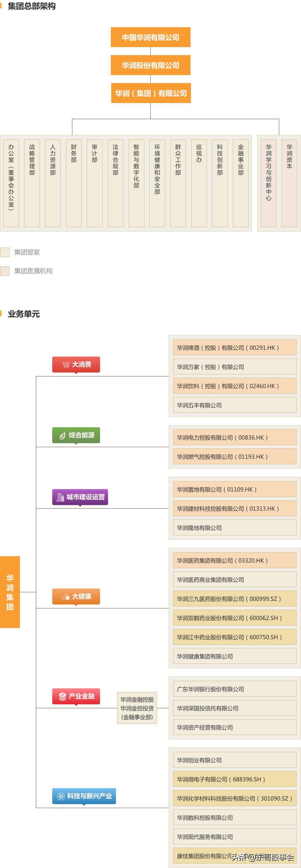Click 华润现代服务有限公司 entry

tap(234, 837)
